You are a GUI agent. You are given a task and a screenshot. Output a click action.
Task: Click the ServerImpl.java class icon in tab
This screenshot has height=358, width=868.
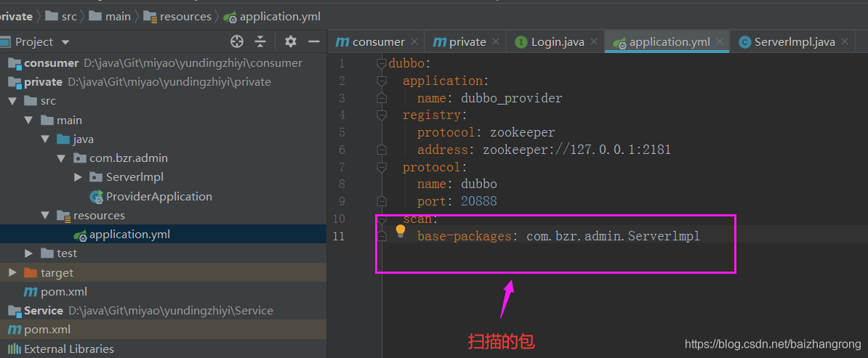(x=745, y=42)
